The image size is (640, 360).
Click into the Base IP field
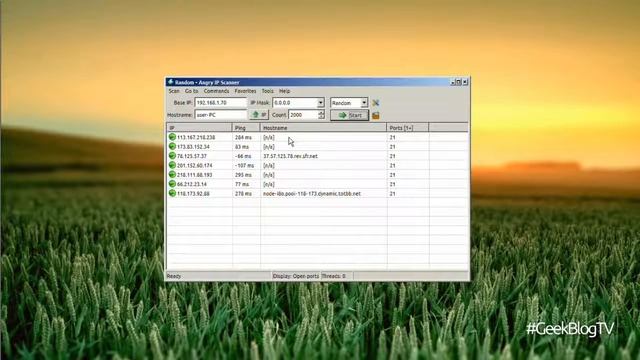point(221,103)
